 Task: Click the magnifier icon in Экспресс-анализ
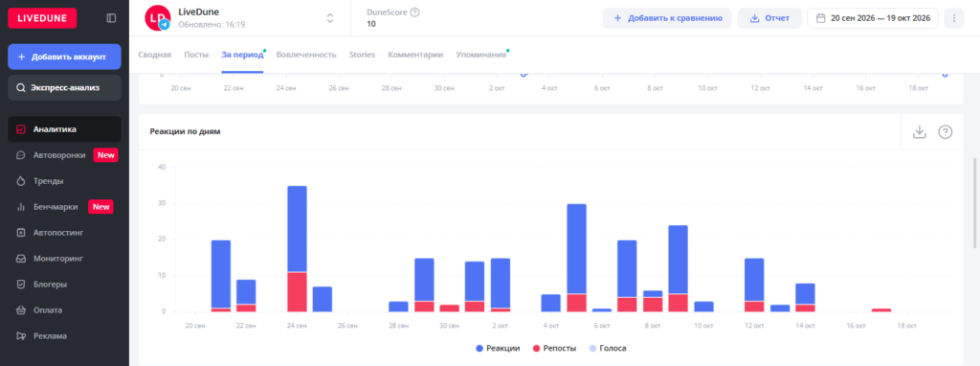pos(21,87)
